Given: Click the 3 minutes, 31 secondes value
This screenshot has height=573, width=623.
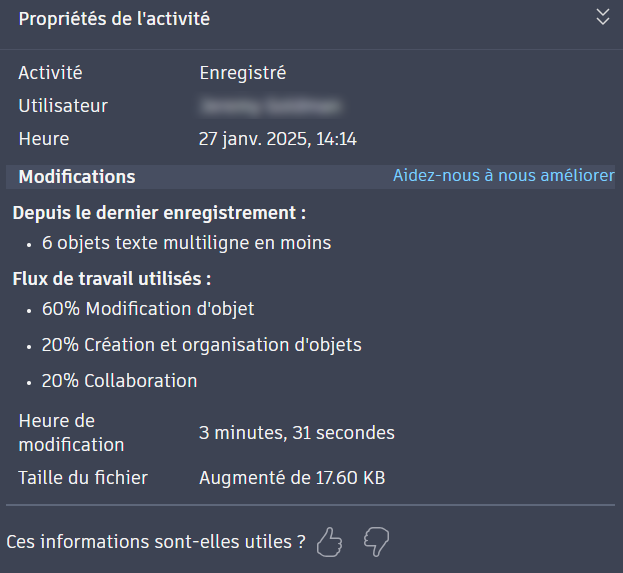Looking at the screenshot, I should tap(296, 433).
